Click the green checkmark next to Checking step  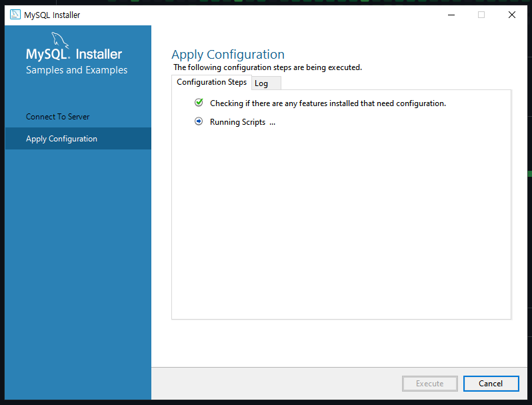tap(199, 103)
